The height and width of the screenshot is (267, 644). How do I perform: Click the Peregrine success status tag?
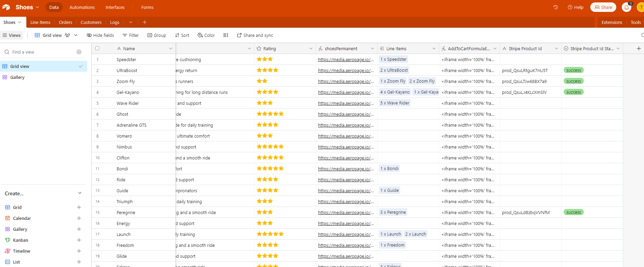(574, 212)
